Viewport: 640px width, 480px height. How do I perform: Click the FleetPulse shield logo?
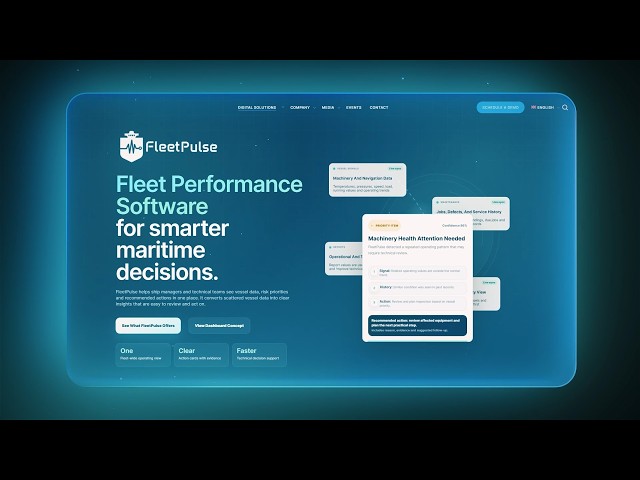[x=131, y=146]
